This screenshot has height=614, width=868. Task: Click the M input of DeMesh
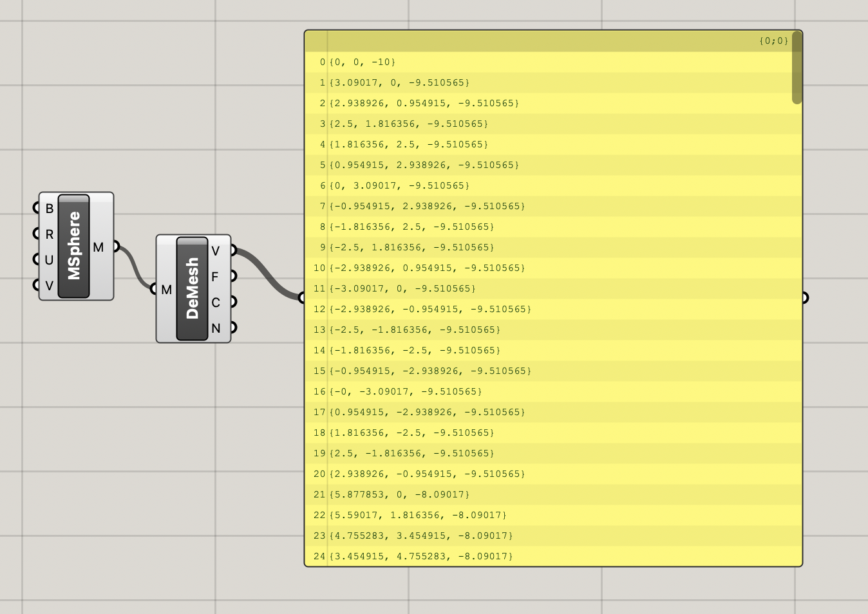click(x=167, y=289)
